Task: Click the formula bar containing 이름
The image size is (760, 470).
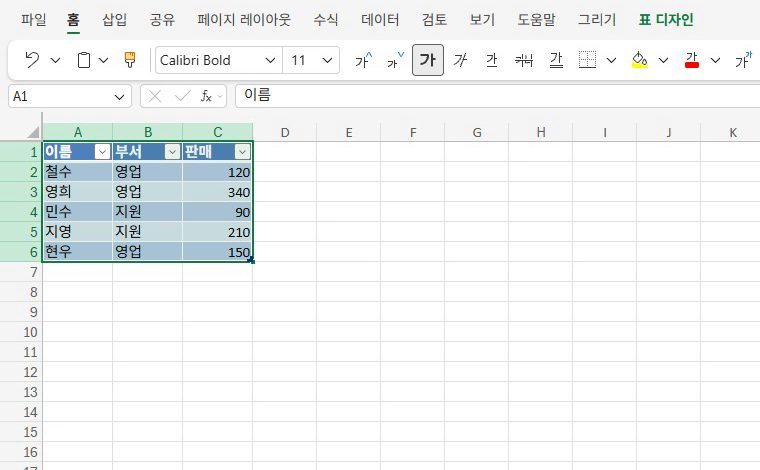Action: (x=497, y=96)
